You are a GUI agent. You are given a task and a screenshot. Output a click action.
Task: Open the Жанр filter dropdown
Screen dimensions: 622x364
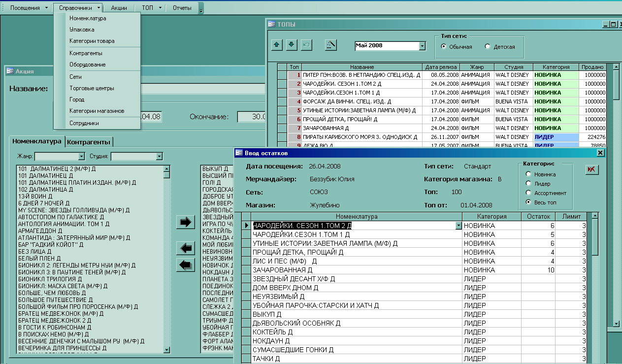coord(82,156)
